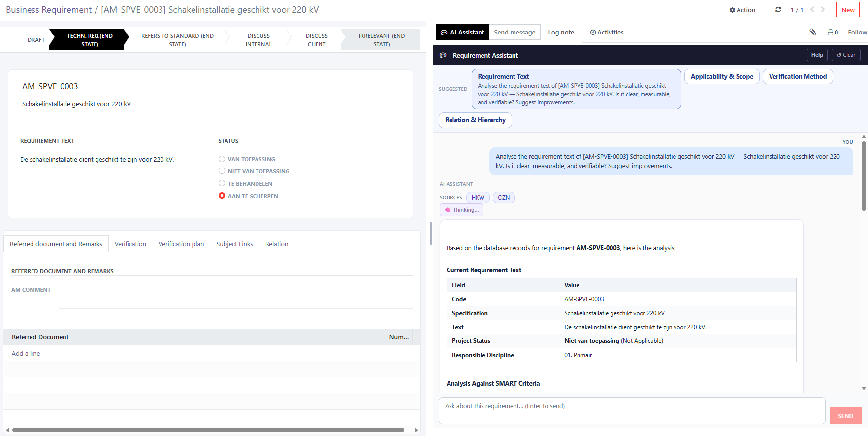The height and width of the screenshot is (436, 868).
Task: Open the Subject Links tab
Action: tap(234, 244)
